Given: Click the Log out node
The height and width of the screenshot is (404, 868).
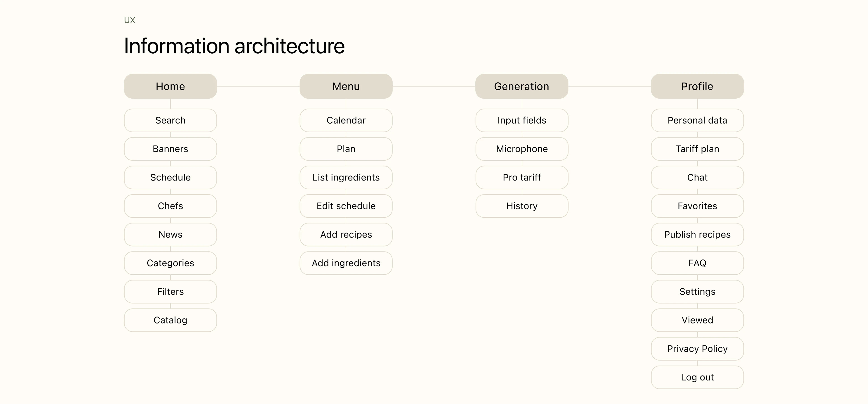Looking at the screenshot, I should click(697, 377).
